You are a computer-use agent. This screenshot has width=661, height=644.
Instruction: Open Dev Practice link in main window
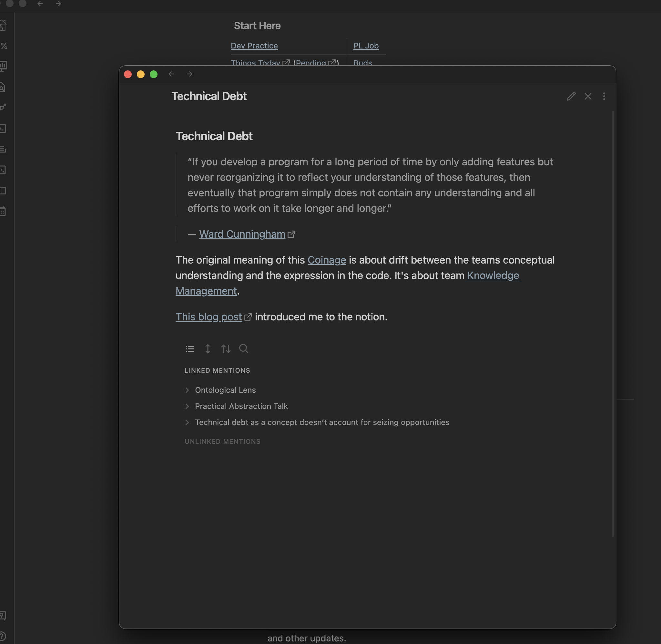(x=254, y=46)
